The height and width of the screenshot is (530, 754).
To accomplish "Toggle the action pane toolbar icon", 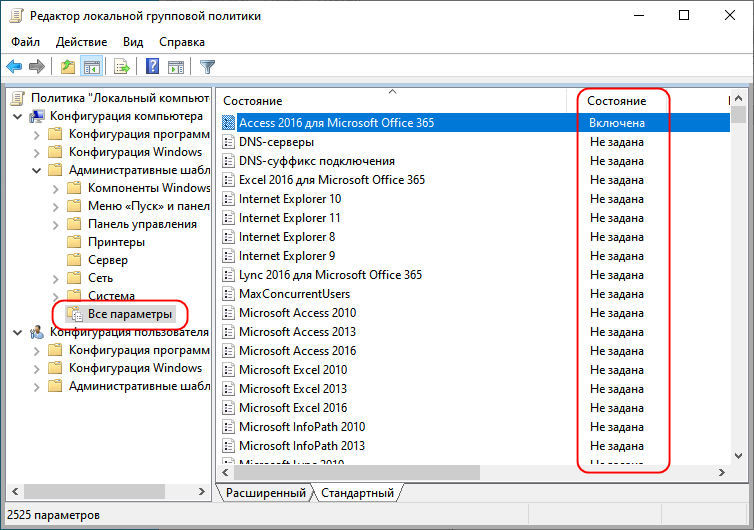I will pos(176,67).
